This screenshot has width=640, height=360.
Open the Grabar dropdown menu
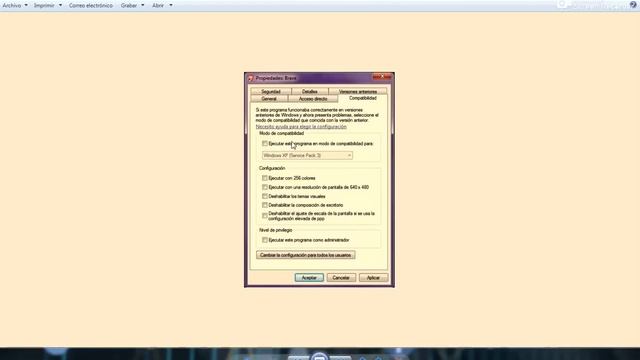[x=132, y=5]
